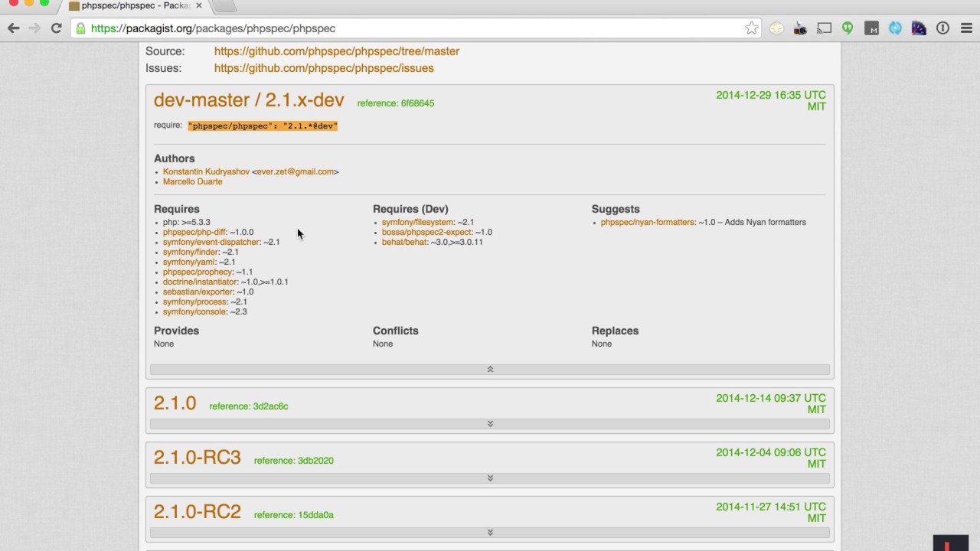Open phpspec/nyan-formatters suggestion link

[x=647, y=222]
